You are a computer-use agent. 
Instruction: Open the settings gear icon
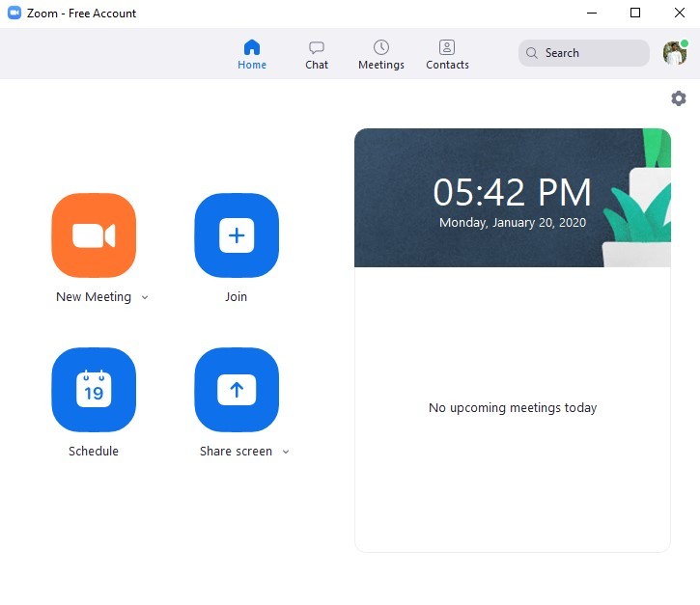[679, 98]
